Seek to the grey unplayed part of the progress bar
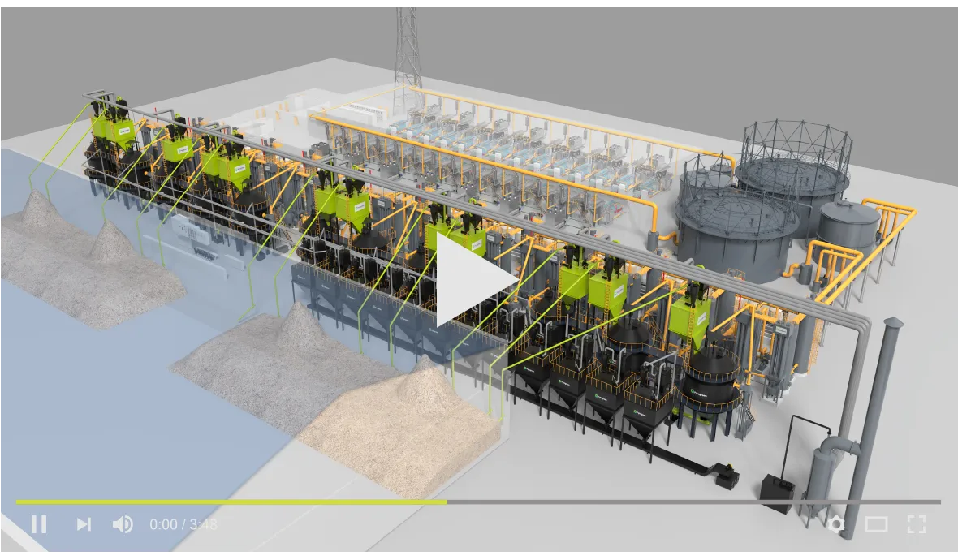The height and width of the screenshot is (560, 958). (690, 502)
